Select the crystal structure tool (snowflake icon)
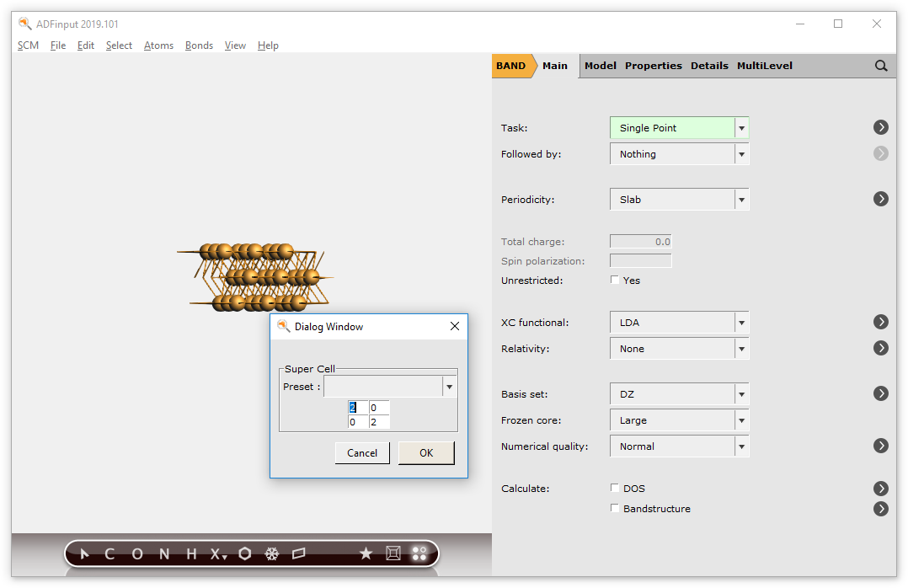 (x=272, y=553)
